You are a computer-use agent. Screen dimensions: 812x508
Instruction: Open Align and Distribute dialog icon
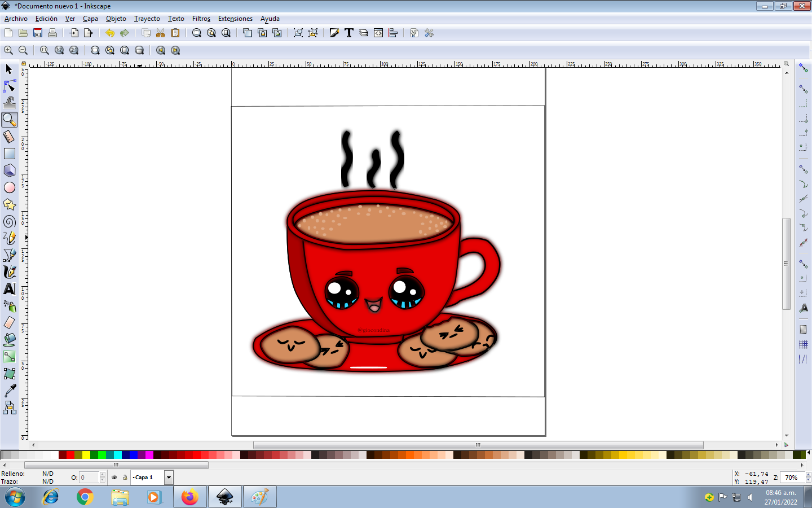(x=393, y=33)
